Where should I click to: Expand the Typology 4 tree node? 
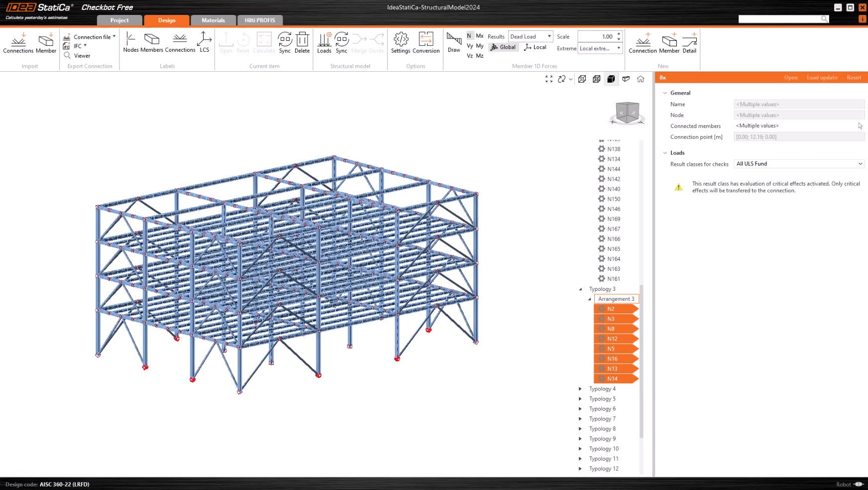pyautogui.click(x=580, y=389)
